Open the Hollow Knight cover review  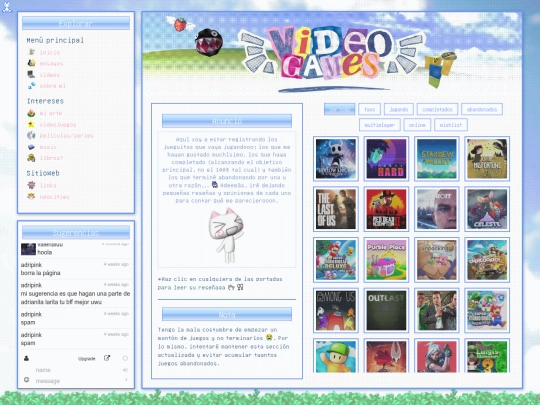[x=336, y=158]
